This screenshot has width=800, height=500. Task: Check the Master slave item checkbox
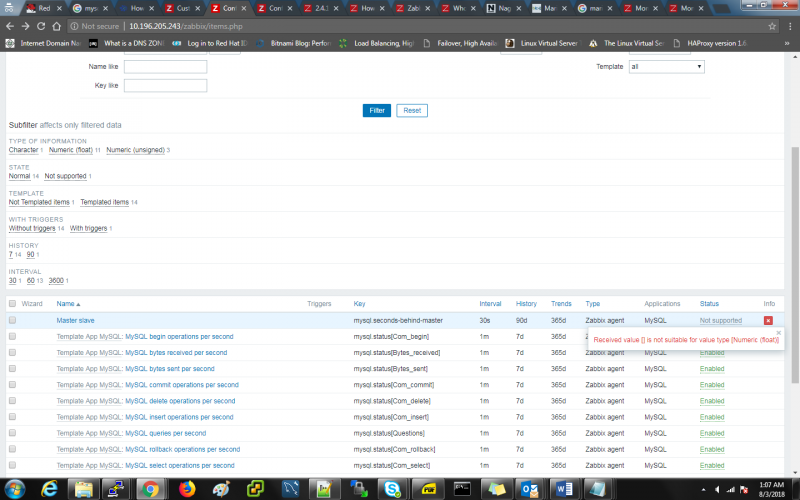(12, 320)
